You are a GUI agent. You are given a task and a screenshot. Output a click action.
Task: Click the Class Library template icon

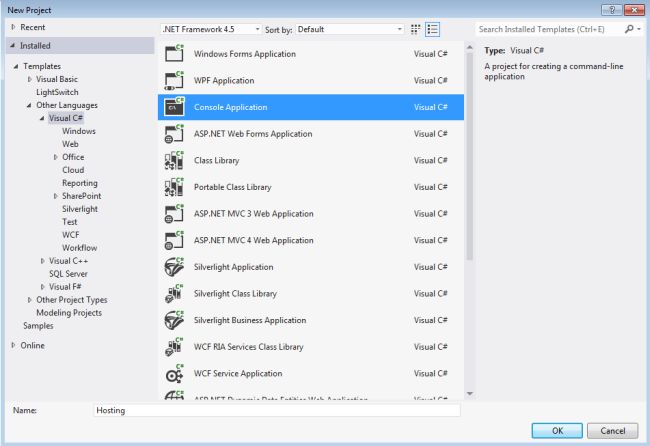[174, 160]
